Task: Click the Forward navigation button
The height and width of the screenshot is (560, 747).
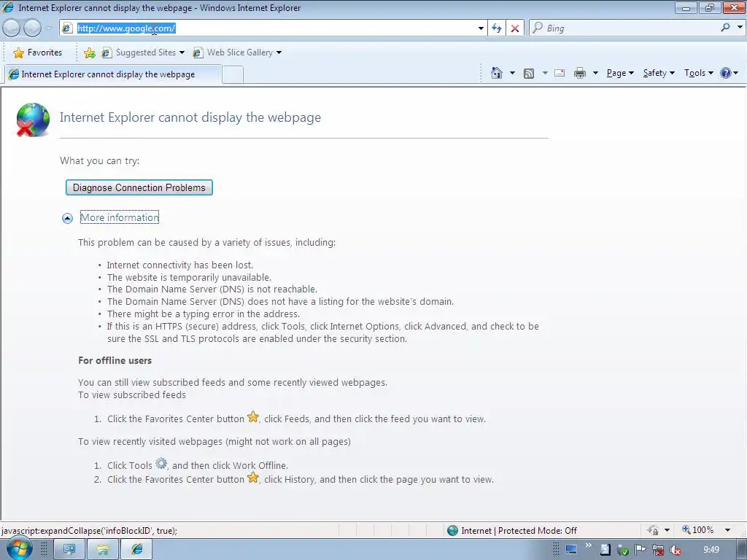Action: click(x=32, y=28)
